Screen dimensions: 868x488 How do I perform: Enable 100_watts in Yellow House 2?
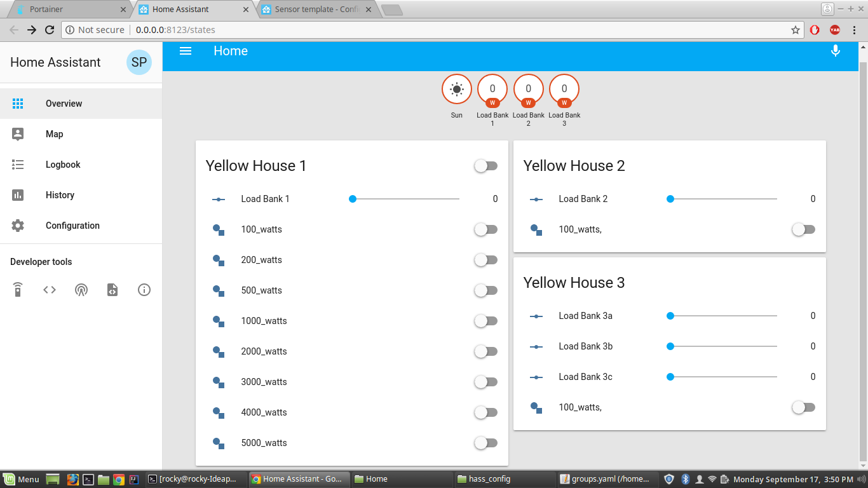(803, 229)
